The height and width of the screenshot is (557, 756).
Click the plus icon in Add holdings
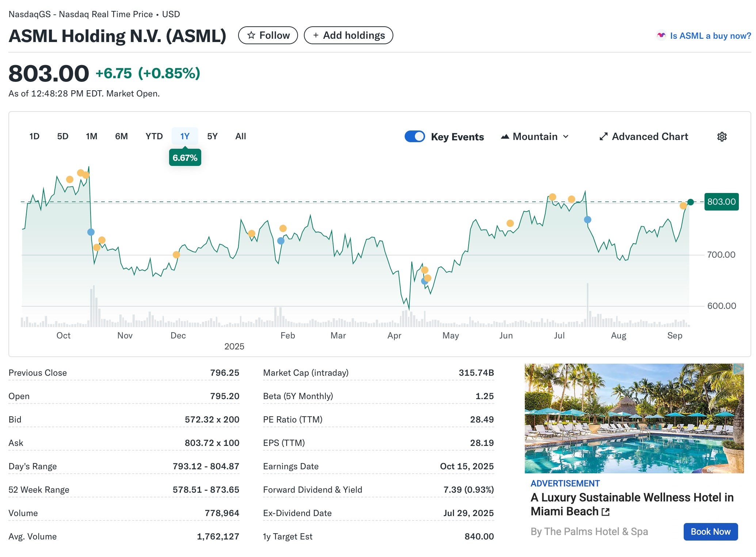[316, 35]
